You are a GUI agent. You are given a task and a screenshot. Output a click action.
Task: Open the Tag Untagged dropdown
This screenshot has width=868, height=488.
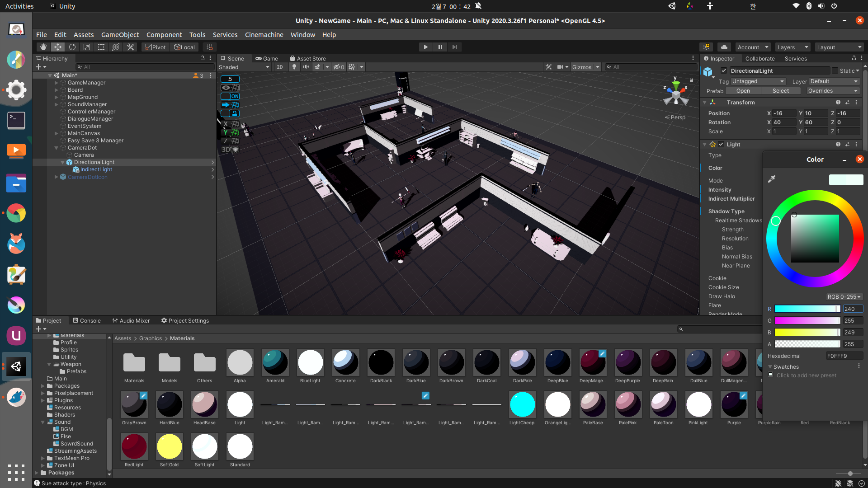pos(758,81)
